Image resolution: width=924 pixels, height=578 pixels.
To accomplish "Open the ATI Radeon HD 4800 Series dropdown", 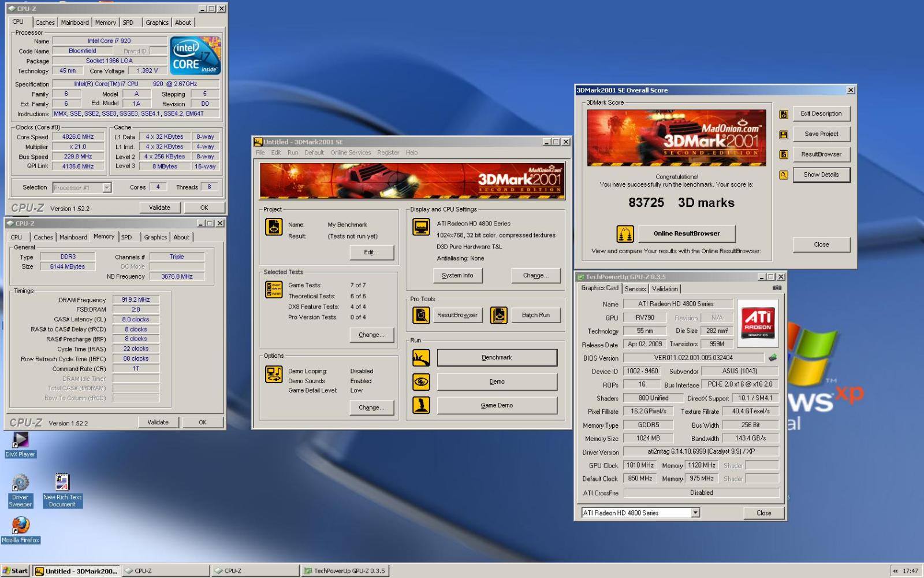I will pos(695,513).
